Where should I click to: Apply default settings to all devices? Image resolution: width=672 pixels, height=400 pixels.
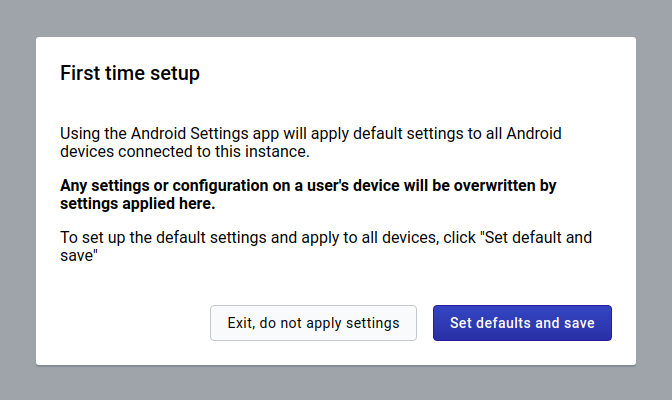coord(522,323)
